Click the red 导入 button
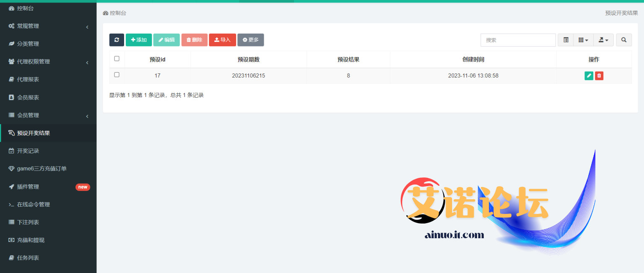This screenshot has width=644, height=273. pos(223,40)
